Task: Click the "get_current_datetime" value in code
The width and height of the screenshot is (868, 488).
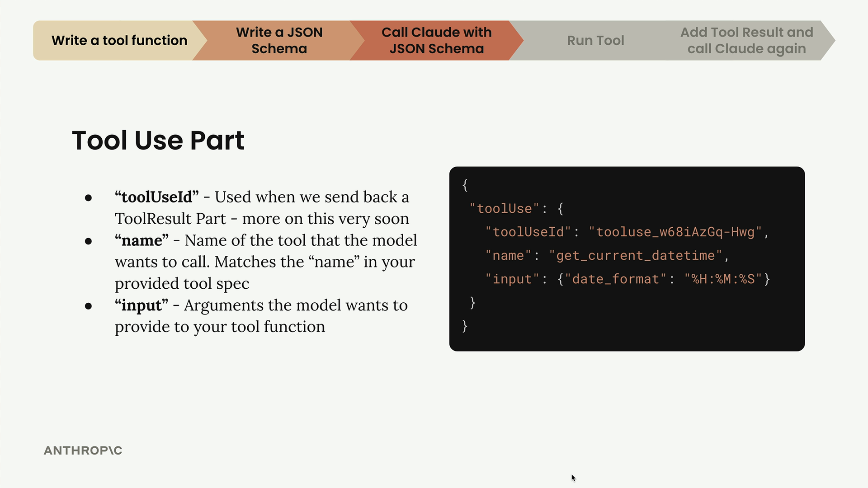Action: pyautogui.click(x=636, y=256)
